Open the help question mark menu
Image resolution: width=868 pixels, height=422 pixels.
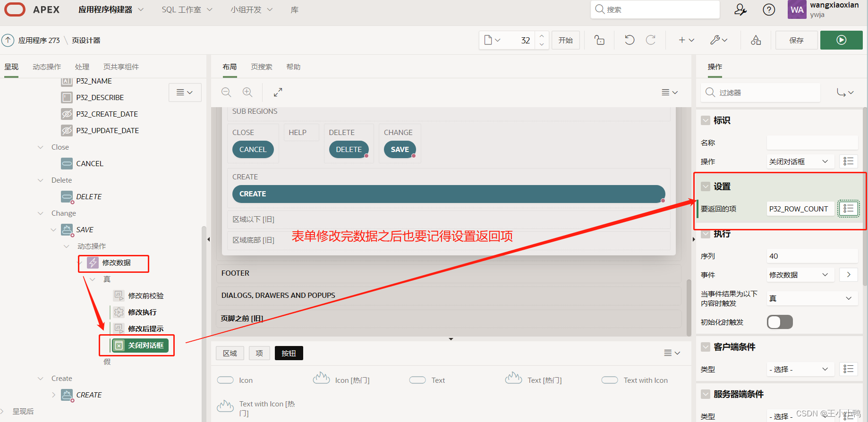pos(769,9)
